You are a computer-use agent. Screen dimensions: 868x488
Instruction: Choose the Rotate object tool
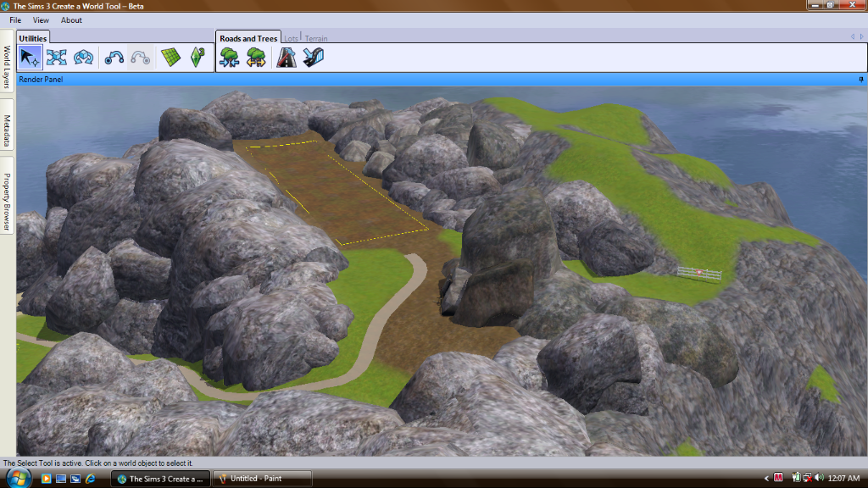(83, 58)
